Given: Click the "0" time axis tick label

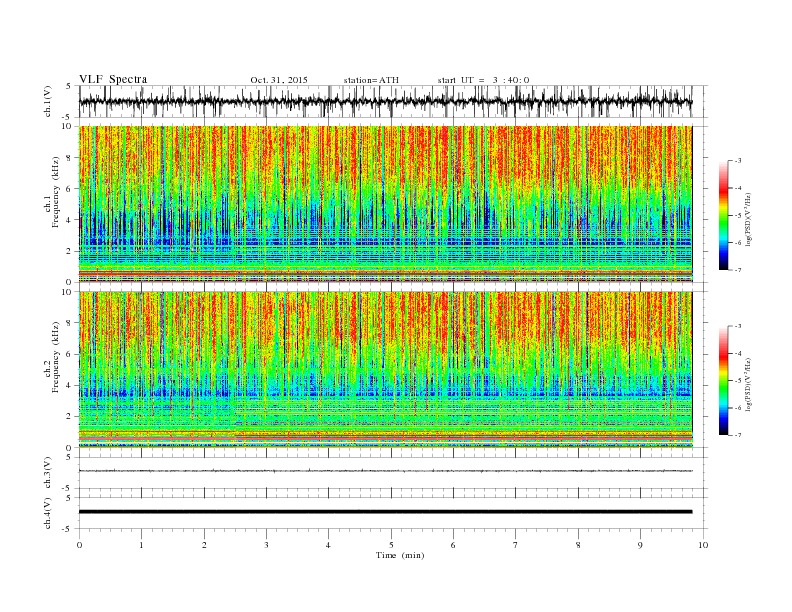Looking at the screenshot, I should click(x=79, y=545).
